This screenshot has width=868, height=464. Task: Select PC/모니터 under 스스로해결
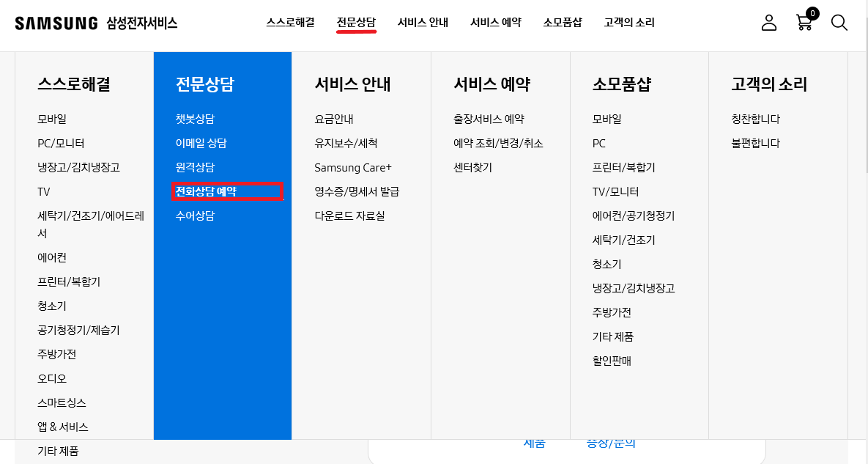(61, 144)
